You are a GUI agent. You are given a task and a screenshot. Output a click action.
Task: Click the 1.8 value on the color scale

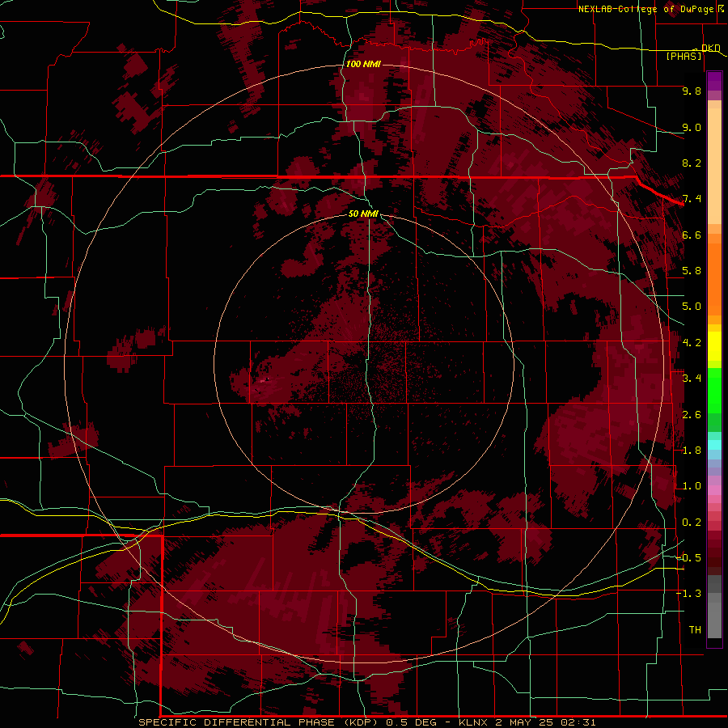(692, 451)
